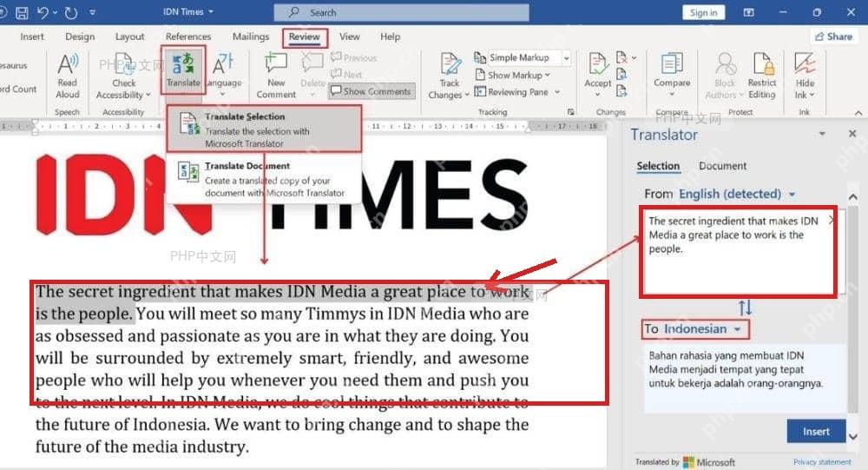Toggle Show Comments button
868x470 pixels.
point(371,91)
